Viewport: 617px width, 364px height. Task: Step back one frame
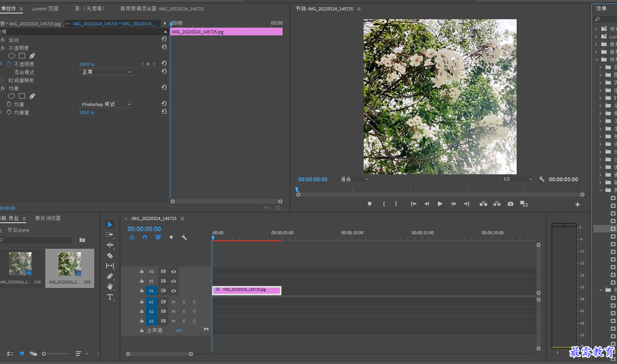426,204
